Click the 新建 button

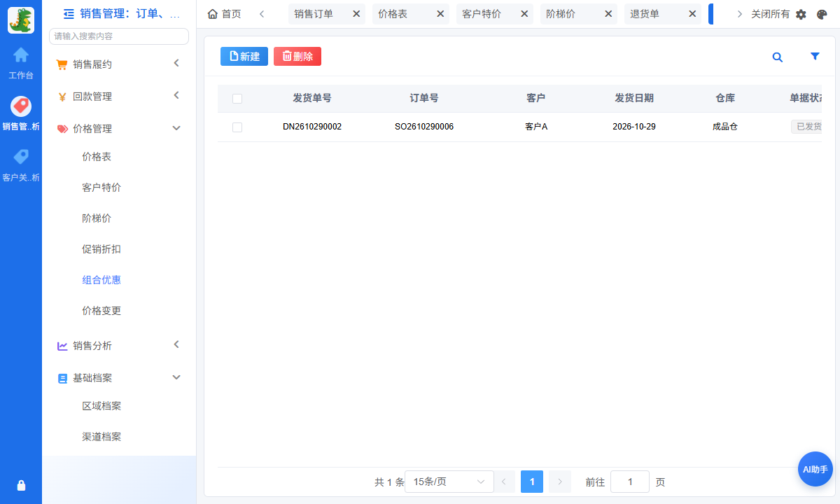tap(244, 57)
